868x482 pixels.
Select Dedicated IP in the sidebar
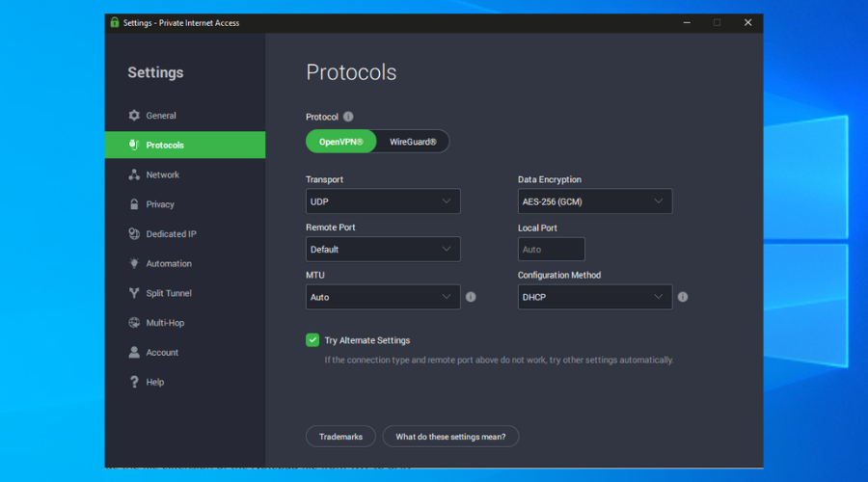point(171,234)
